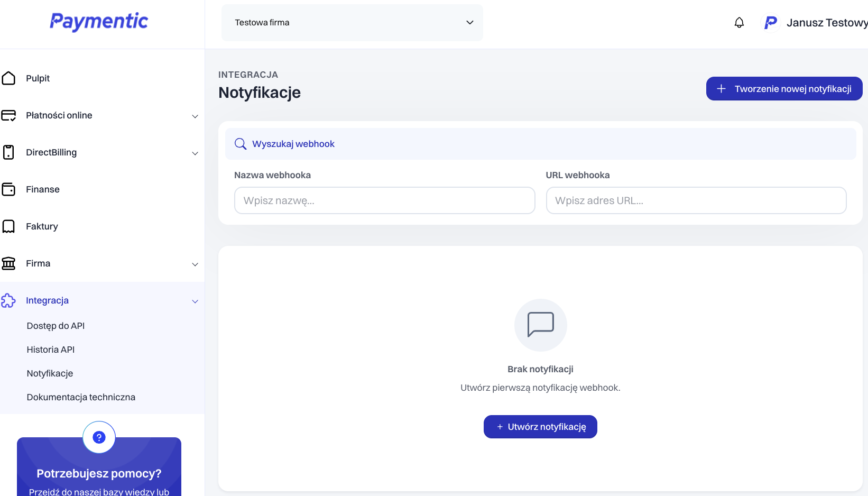Click Tworzenie nowej notyfikacji button
Viewport: 868px width, 496px height.
[784, 89]
